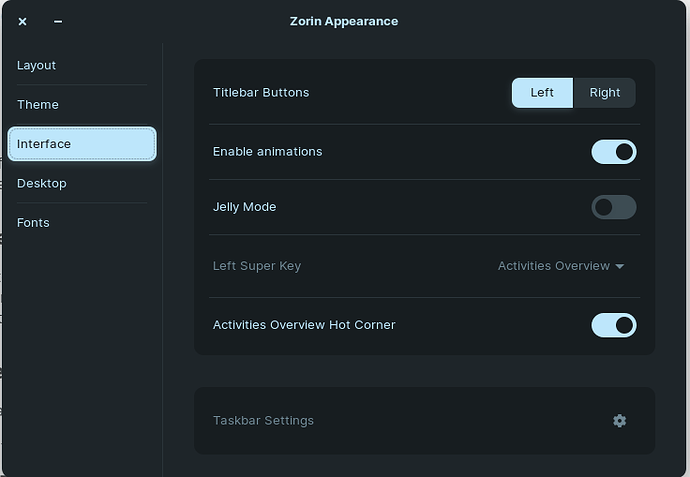Enable the Jelly Mode switch

(613, 207)
